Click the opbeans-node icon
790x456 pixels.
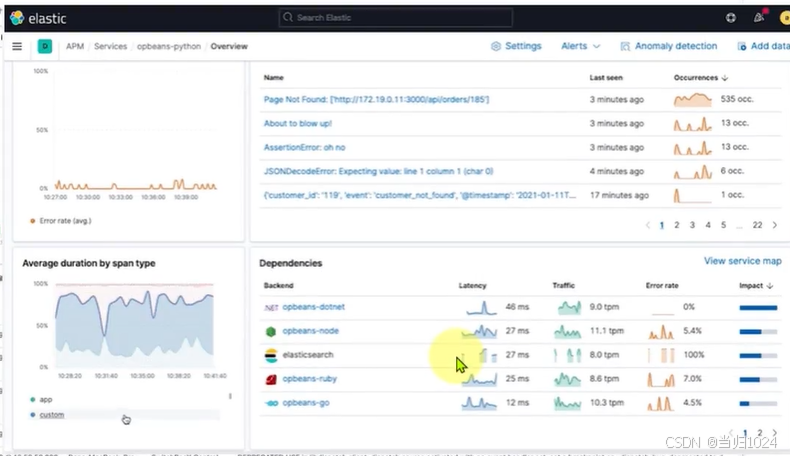(271, 332)
